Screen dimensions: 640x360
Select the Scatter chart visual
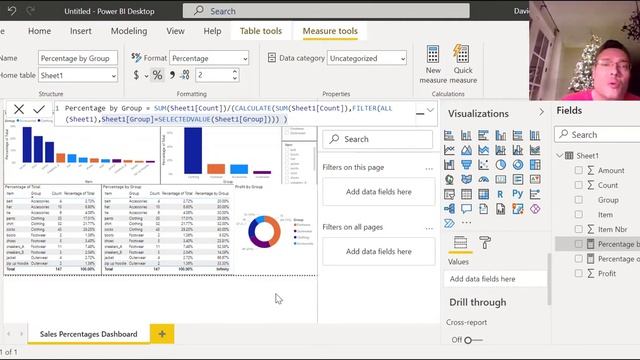(484, 164)
